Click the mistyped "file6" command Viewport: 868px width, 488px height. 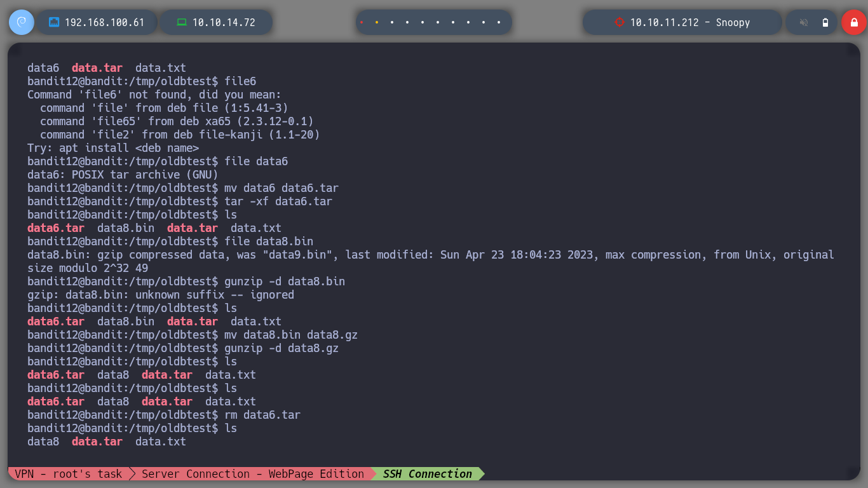point(240,81)
